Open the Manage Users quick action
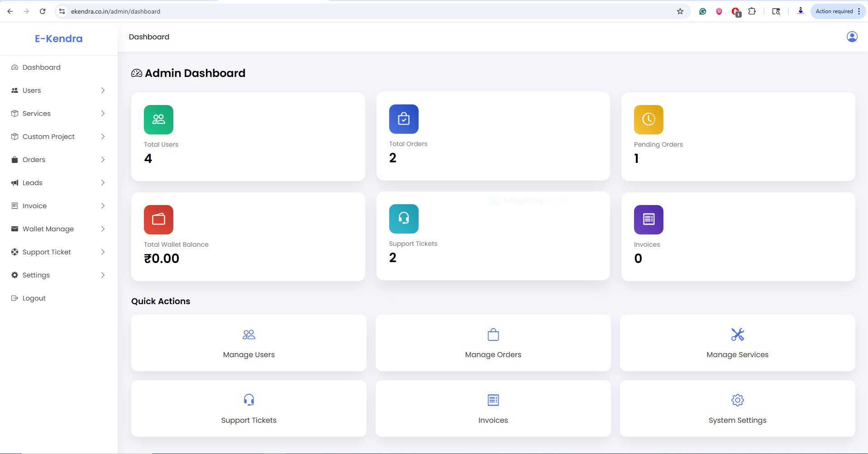 (x=248, y=343)
